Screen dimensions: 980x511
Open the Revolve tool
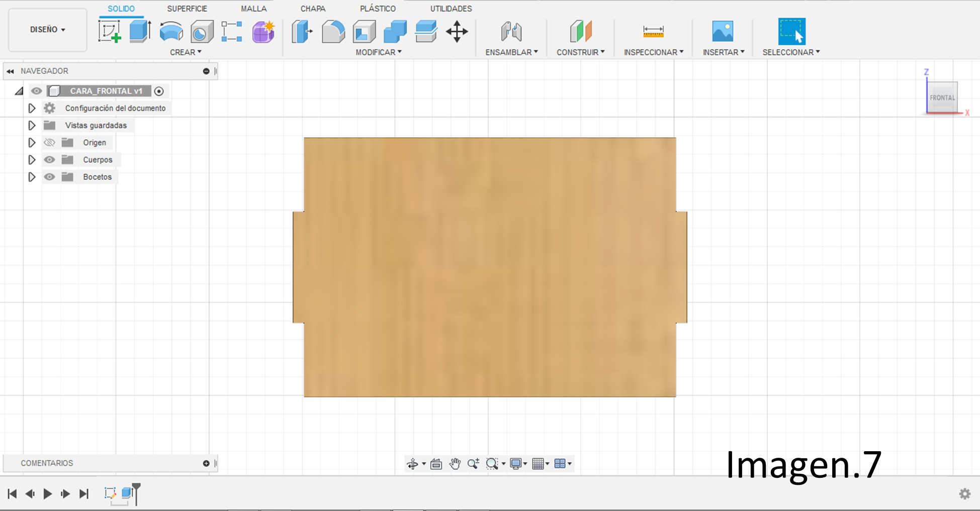click(x=170, y=31)
